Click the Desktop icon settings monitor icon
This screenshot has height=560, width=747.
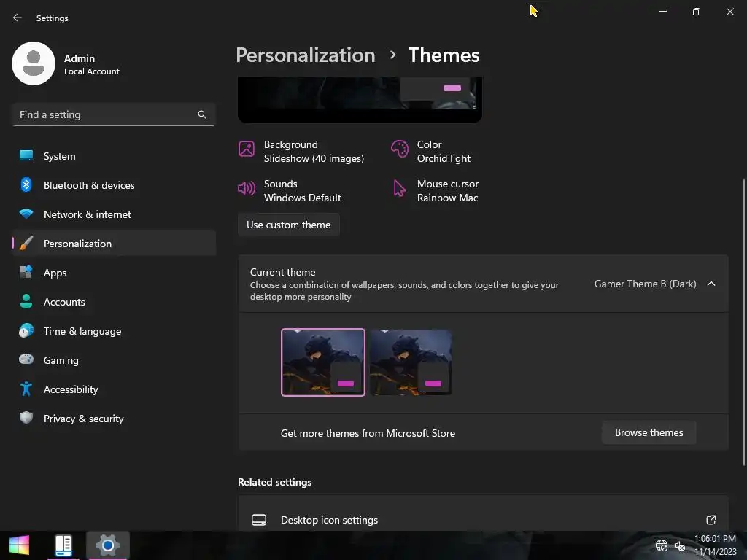pos(259,519)
